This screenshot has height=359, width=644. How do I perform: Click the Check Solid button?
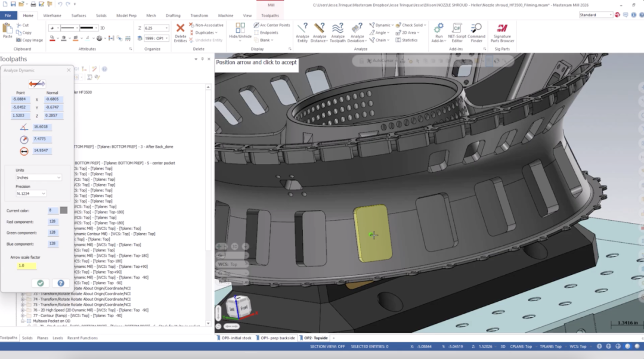point(411,25)
